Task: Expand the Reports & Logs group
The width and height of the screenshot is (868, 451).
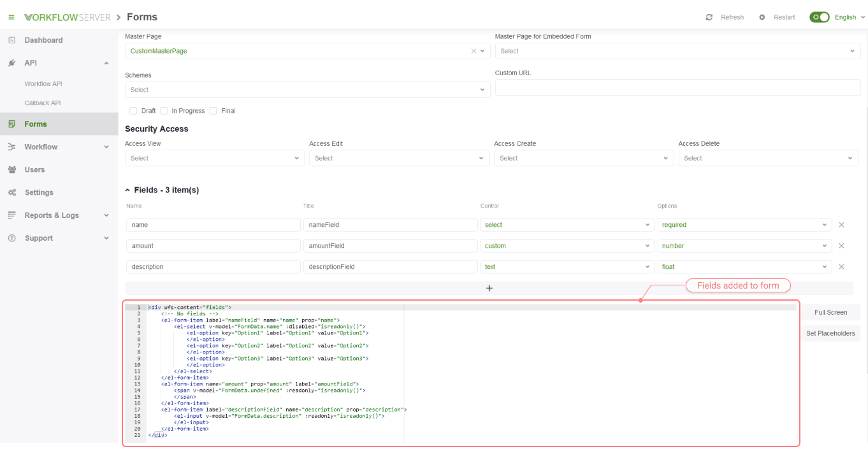Action: coord(106,215)
